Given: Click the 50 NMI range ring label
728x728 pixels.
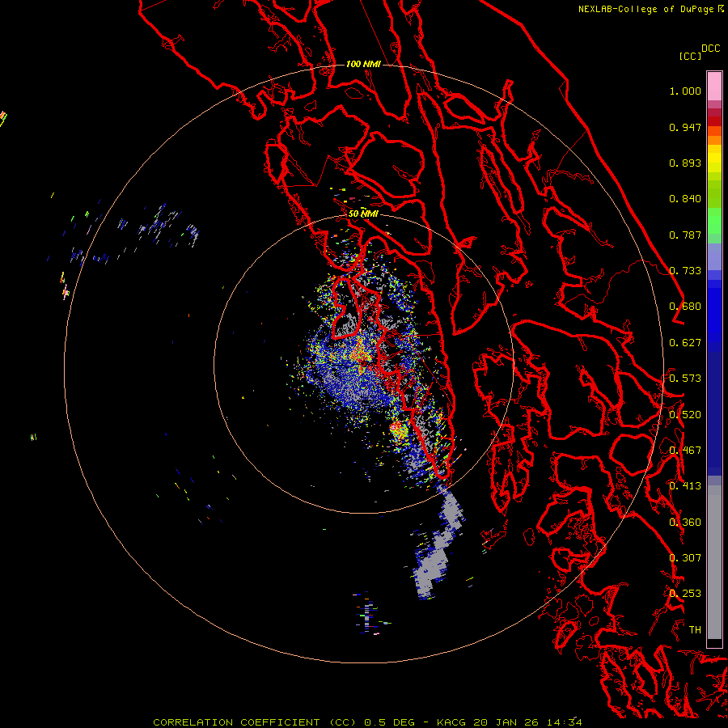Looking at the screenshot, I should tap(363, 214).
